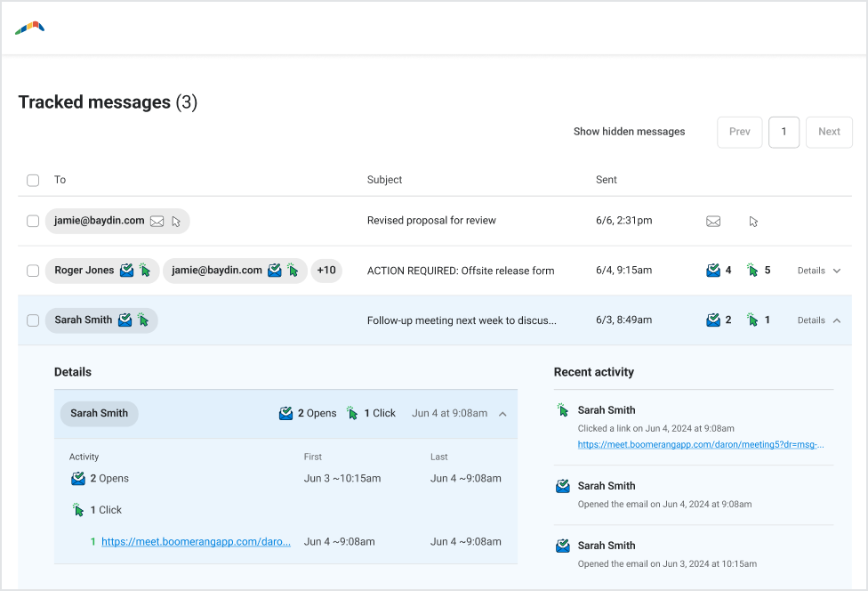Screen dimensions: 868x591
Task: Collapse the Sarah Smith details card chevron
Action: pos(502,414)
